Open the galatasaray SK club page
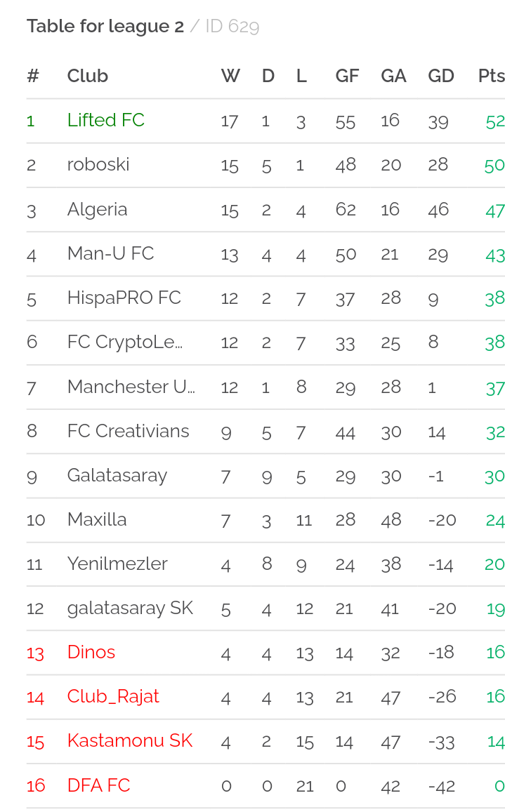This screenshot has height=812, width=505. [x=130, y=608]
